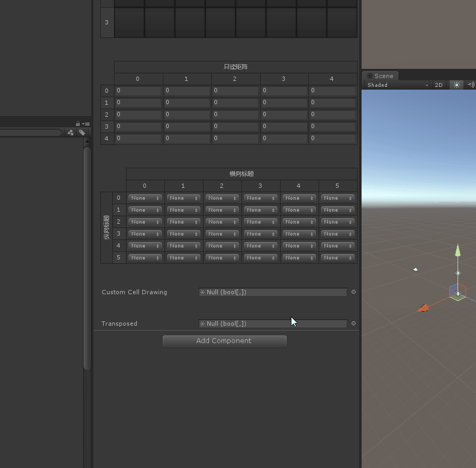This screenshot has width=476, height=468.
Task: Open None dropdown at row 2, column 3
Action: 261,222
